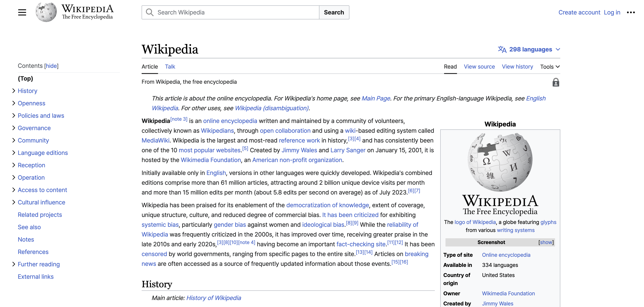The width and height of the screenshot is (644, 307).
Task: Open the Larry Sanger link
Action: tap(348, 150)
